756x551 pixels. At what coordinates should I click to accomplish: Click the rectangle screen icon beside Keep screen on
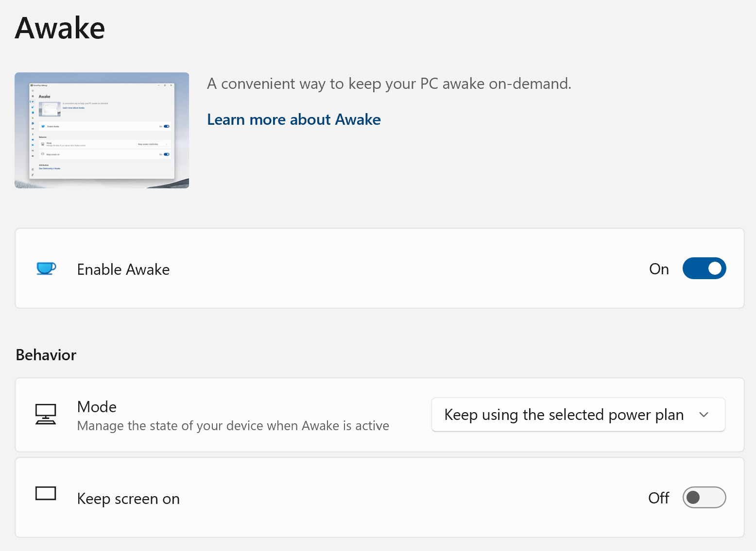46,494
